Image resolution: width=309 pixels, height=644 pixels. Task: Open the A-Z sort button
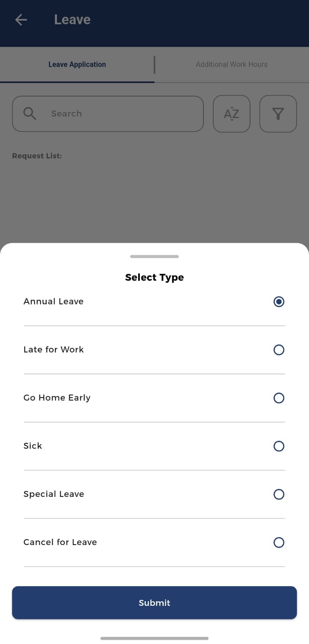click(232, 114)
